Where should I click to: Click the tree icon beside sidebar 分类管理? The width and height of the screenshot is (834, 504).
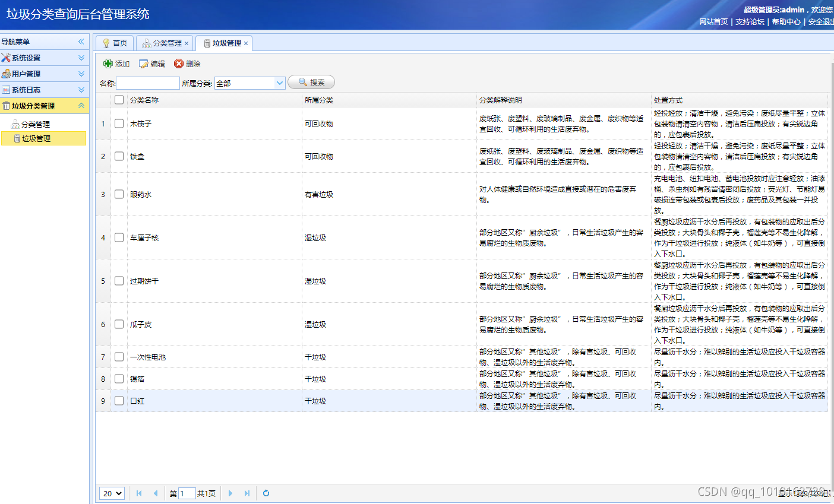(15, 124)
